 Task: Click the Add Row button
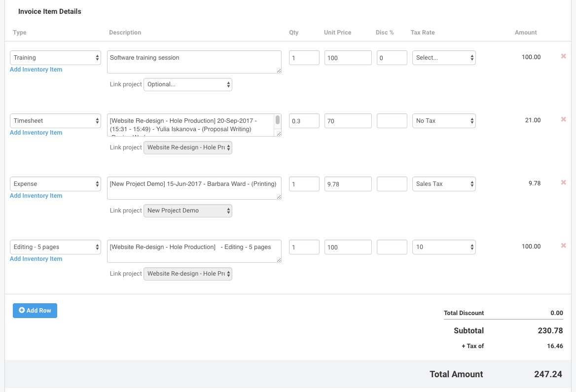[x=35, y=311]
